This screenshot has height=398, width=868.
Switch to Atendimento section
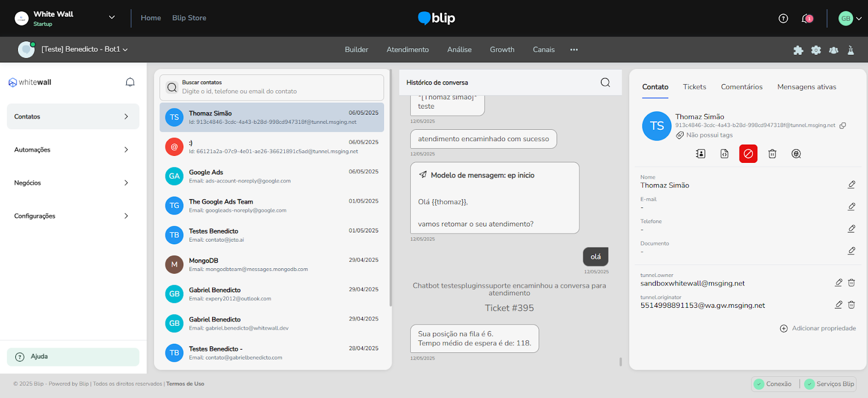click(x=407, y=49)
